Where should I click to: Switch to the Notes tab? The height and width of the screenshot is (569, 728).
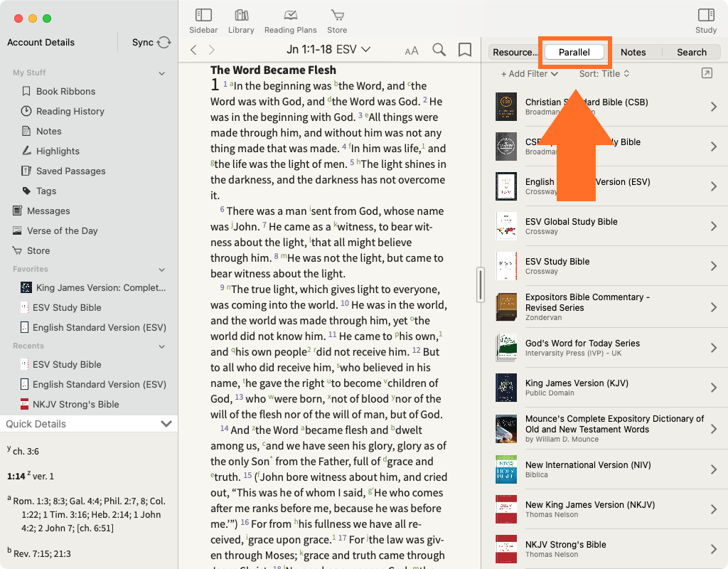pyautogui.click(x=633, y=52)
